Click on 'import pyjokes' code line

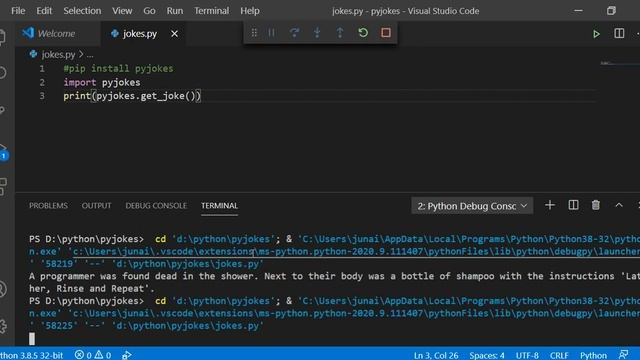point(102,82)
